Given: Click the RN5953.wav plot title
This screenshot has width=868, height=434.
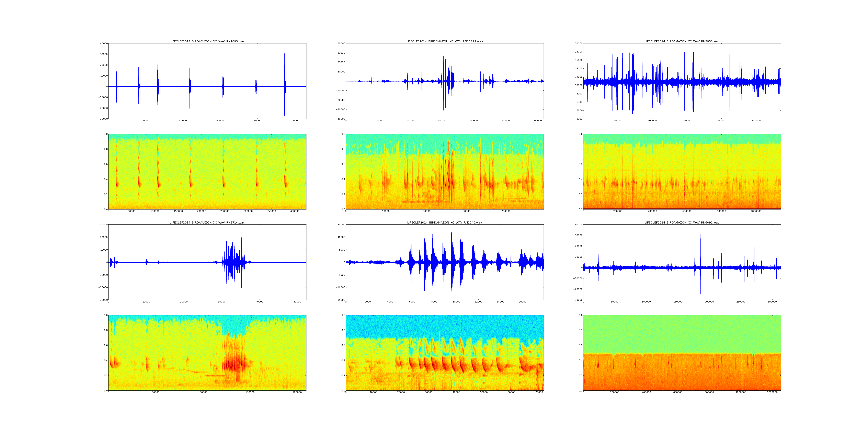Looking at the screenshot, I should point(682,41).
